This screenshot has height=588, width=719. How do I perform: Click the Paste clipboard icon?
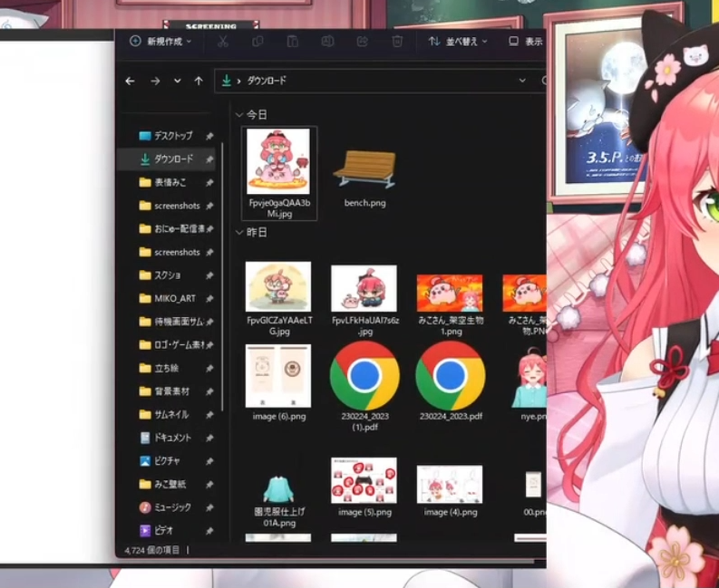point(293,42)
